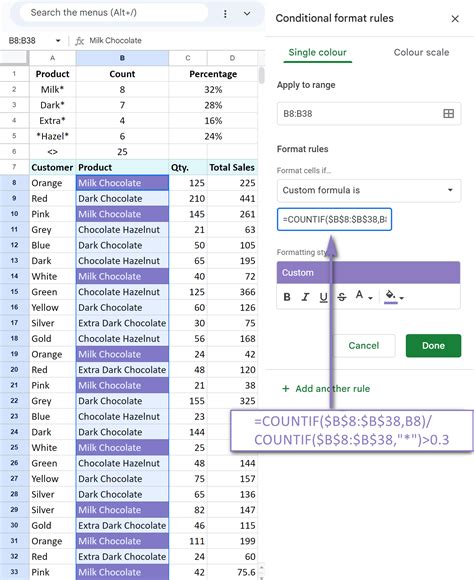Click cell *Hazel* in row 5
The height and width of the screenshot is (580, 474).
[53, 136]
